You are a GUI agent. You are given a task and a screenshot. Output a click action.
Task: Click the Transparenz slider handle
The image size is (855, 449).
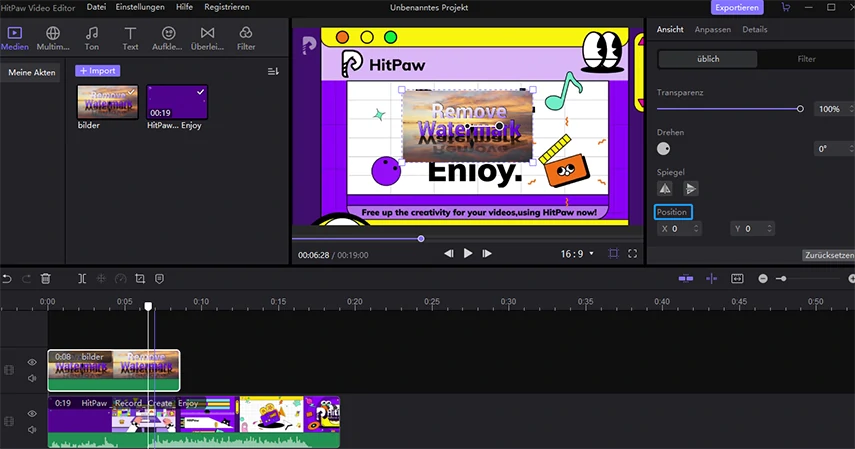click(x=800, y=109)
